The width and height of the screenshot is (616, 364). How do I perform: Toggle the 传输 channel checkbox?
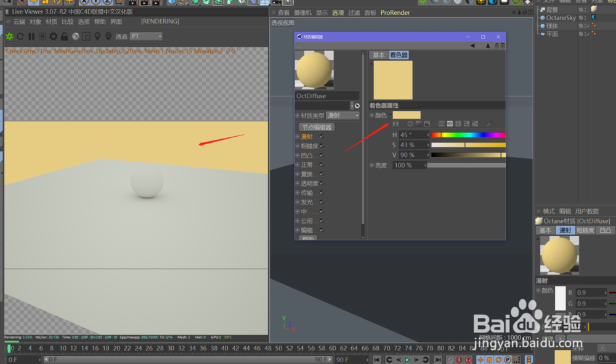[x=322, y=192]
